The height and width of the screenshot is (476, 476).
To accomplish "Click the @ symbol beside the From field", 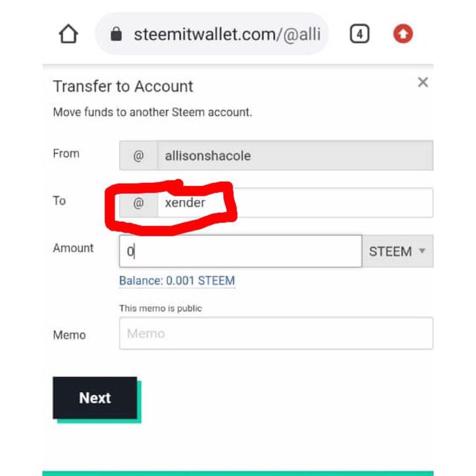I will [138, 155].
